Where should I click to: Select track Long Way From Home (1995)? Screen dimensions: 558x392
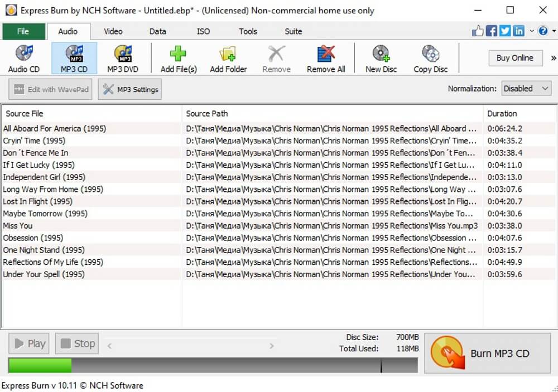53,189
